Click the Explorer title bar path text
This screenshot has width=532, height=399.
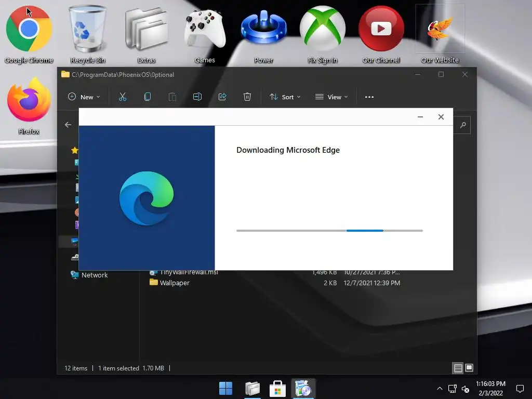123,75
